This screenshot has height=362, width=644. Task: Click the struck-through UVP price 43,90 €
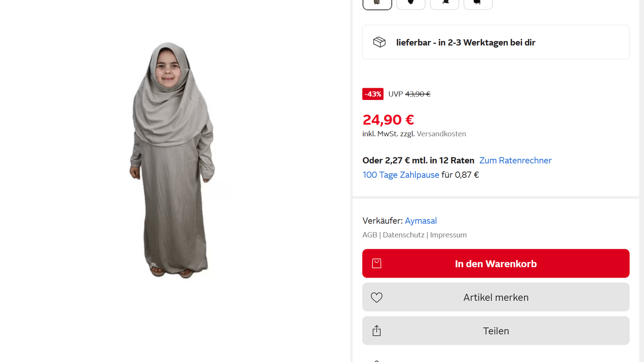coord(418,94)
